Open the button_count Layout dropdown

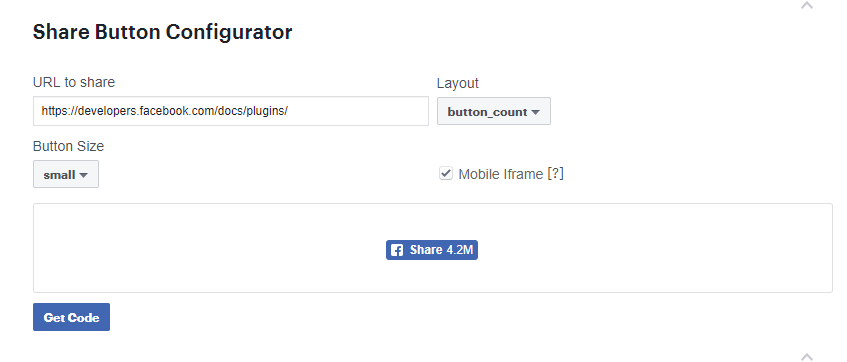pyautogui.click(x=494, y=111)
